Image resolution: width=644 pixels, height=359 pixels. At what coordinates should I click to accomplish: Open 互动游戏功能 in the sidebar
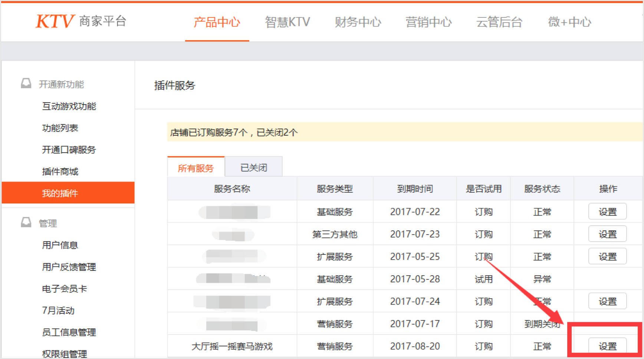tap(69, 106)
